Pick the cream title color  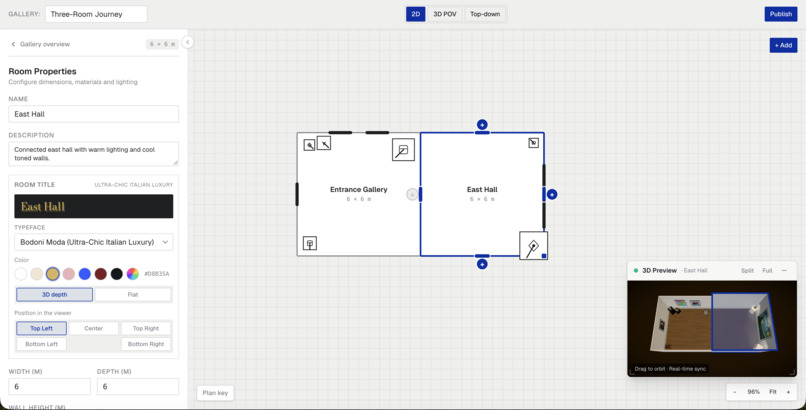click(36, 274)
